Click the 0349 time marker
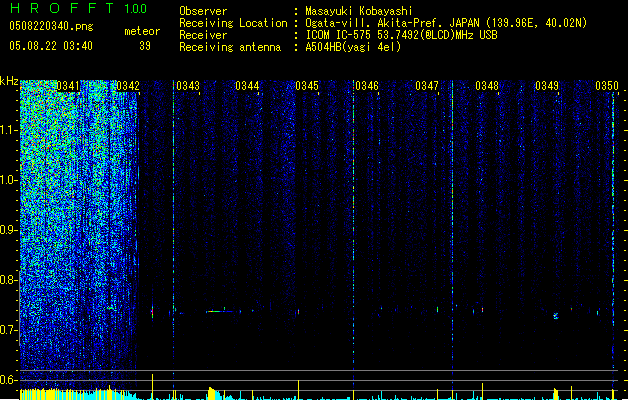 tap(547, 86)
